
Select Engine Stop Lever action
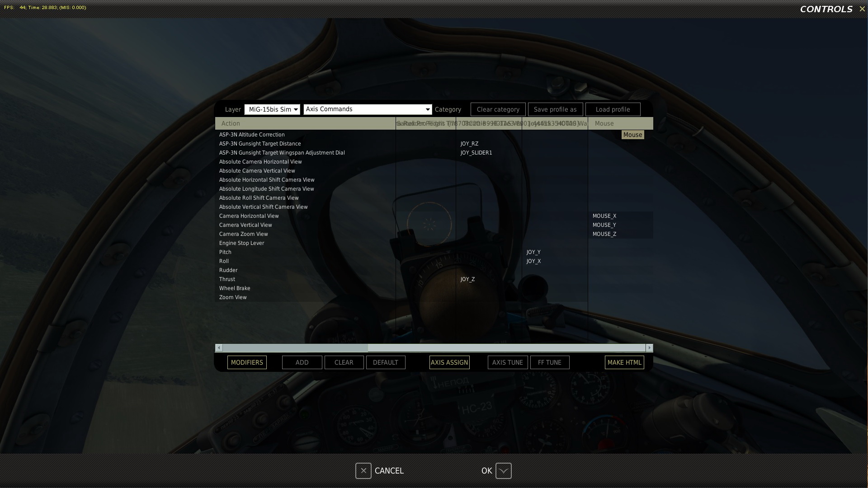click(x=305, y=243)
